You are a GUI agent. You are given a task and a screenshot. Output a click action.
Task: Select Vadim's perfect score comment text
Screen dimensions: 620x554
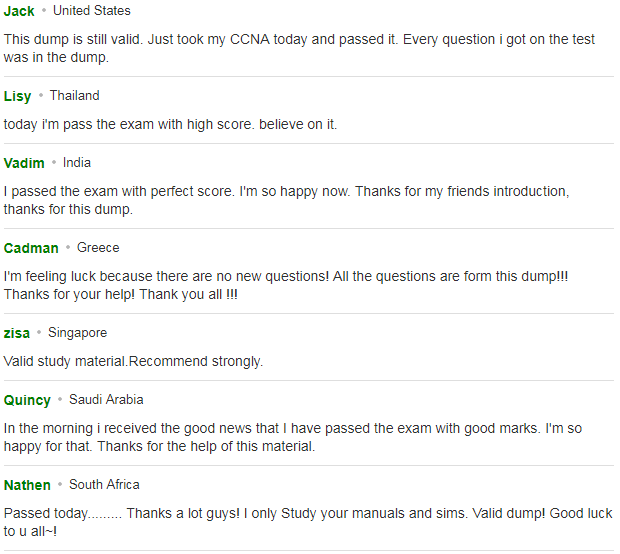(287, 200)
